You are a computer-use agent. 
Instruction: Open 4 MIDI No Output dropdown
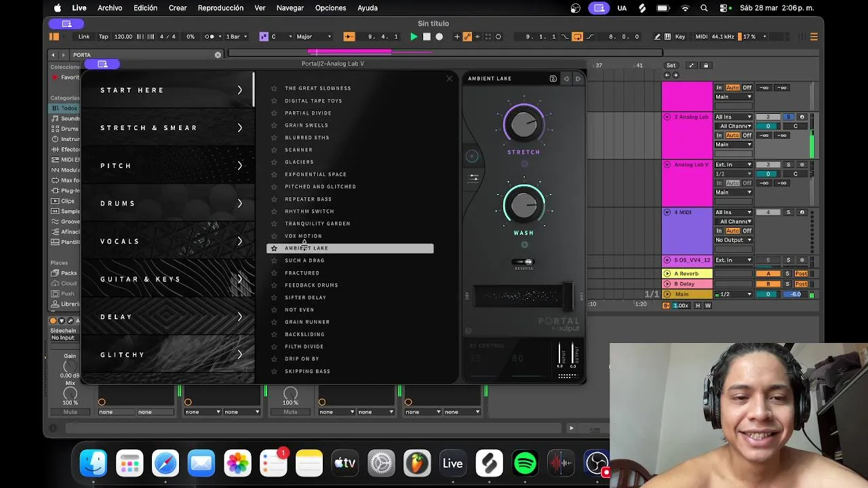pyautogui.click(x=733, y=240)
